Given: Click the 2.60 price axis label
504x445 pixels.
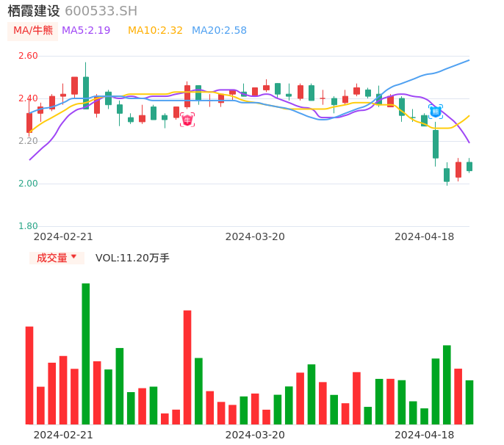Looking at the screenshot, I should pos(27,56).
